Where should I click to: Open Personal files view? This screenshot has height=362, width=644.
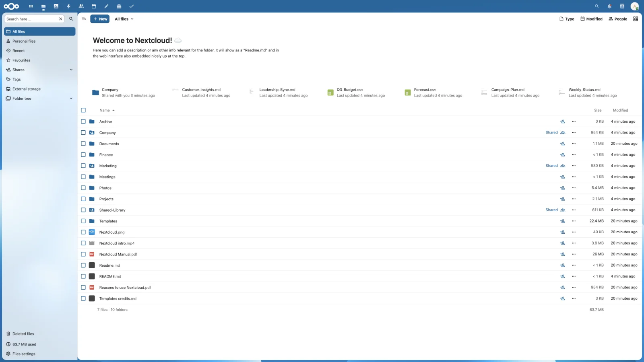40,41
